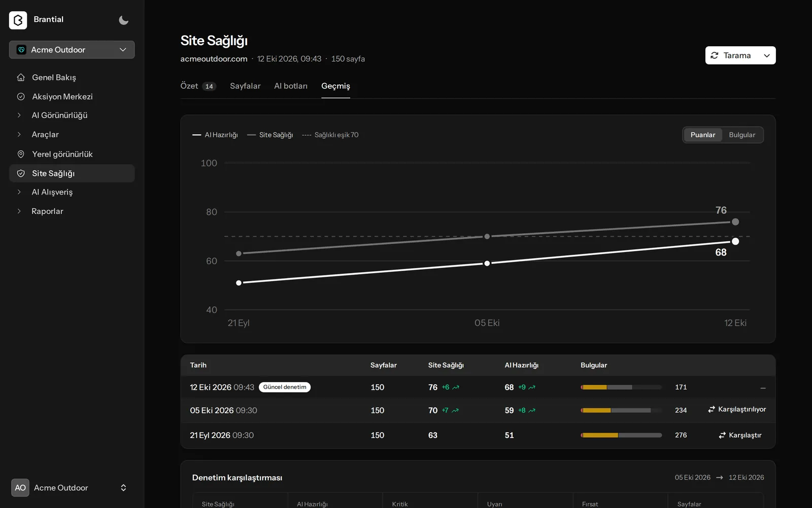Click the 14 badge on Özet

click(209, 86)
